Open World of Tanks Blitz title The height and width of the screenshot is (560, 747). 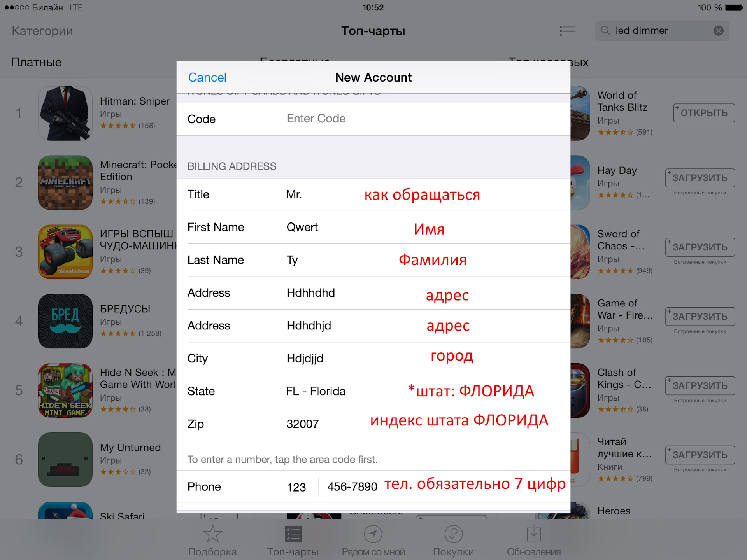pyautogui.click(x=622, y=101)
